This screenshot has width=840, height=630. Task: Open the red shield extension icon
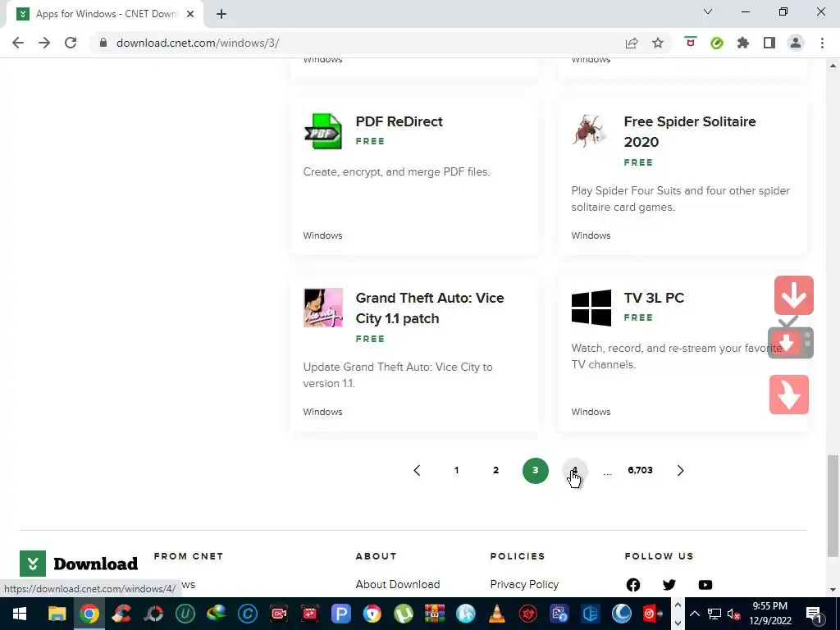691,43
